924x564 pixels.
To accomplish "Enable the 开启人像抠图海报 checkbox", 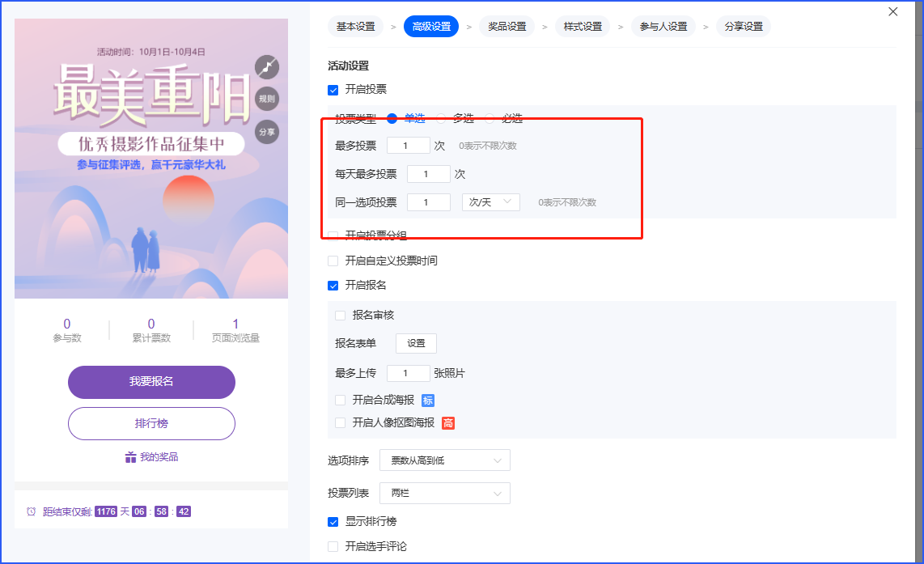I will click(340, 423).
